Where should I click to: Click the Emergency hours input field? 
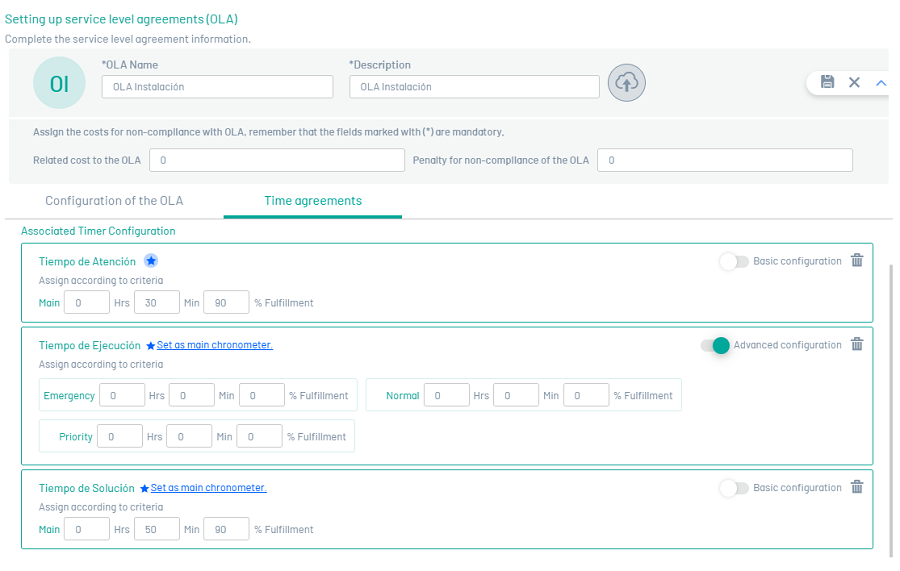click(x=122, y=396)
